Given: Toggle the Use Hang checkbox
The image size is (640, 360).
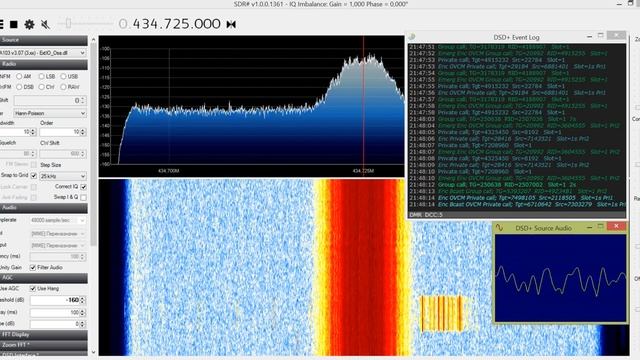Looking at the screenshot, I should tap(33, 288).
